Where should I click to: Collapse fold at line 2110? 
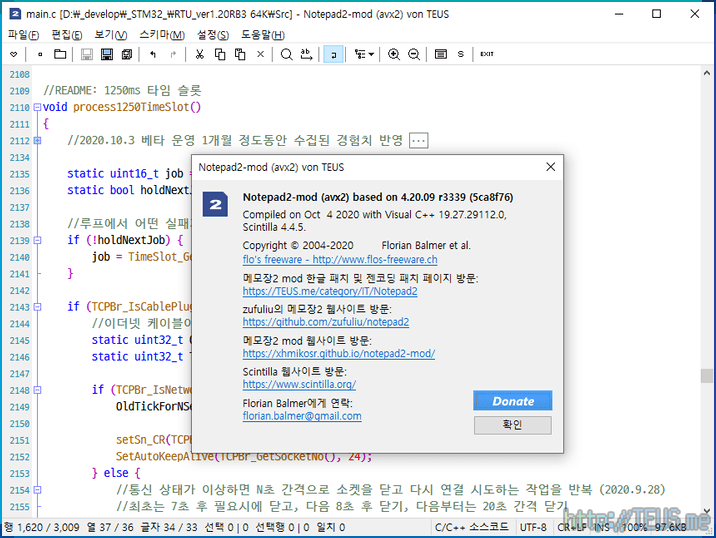tap(37, 108)
